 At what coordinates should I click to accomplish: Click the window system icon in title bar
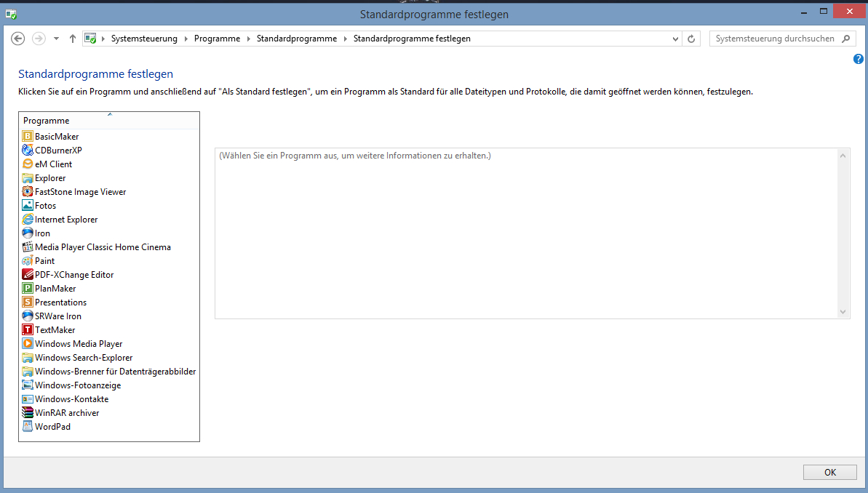pos(11,14)
